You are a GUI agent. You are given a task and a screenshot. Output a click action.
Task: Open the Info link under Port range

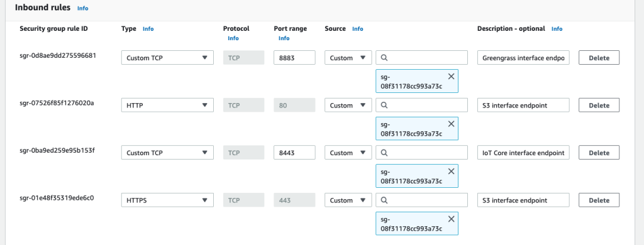coord(284,38)
